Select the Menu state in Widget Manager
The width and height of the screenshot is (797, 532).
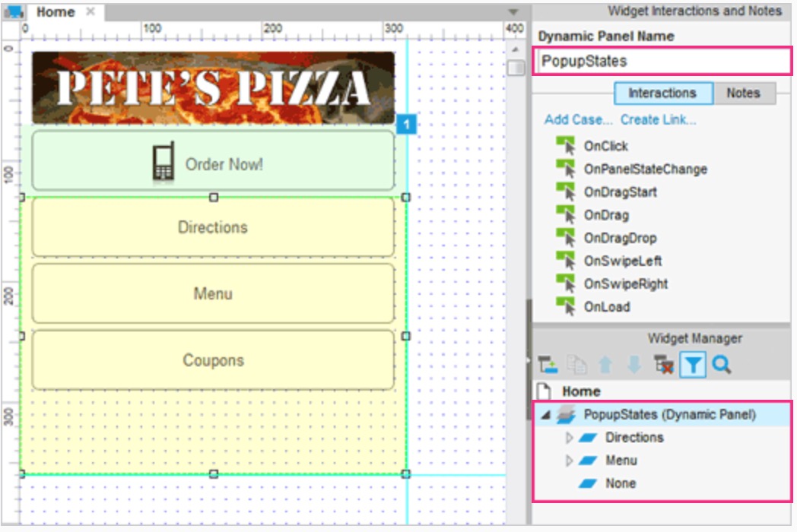(621, 461)
